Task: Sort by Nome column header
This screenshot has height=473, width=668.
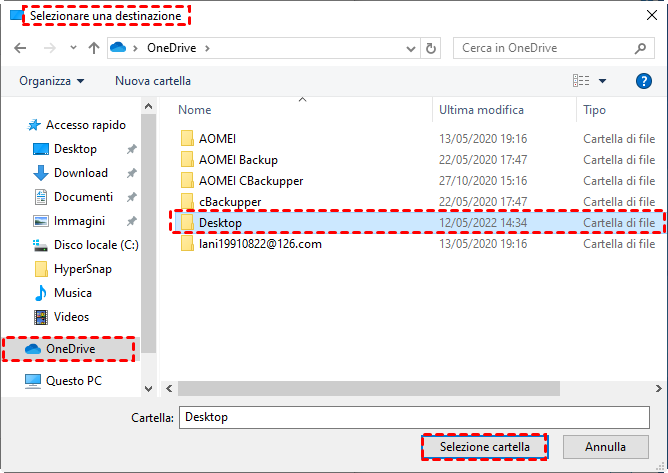Action: (x=195, y=110)
